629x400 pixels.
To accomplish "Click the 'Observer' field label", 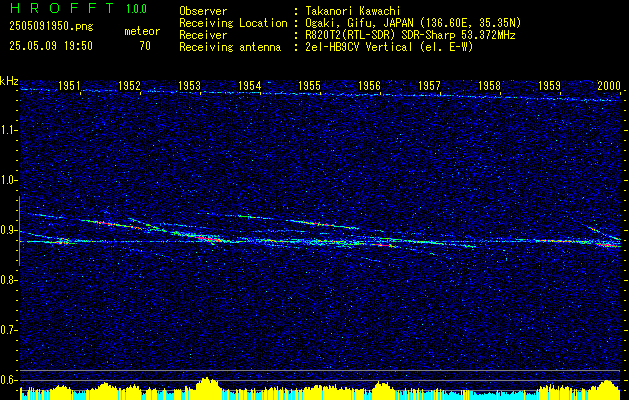I will (203, 11).
